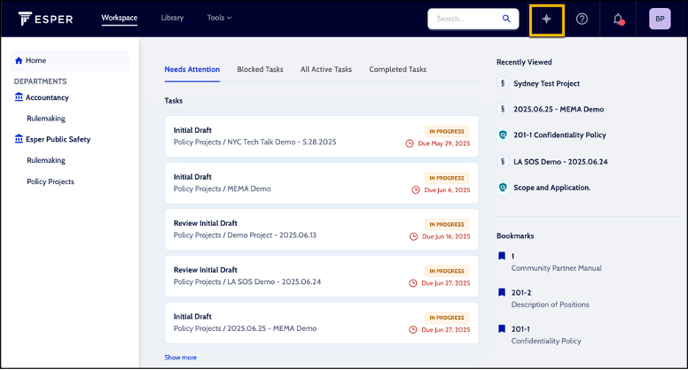Click the search magnifier icon
The height and width of the screenshot is (370, 688).
[506, 18]
